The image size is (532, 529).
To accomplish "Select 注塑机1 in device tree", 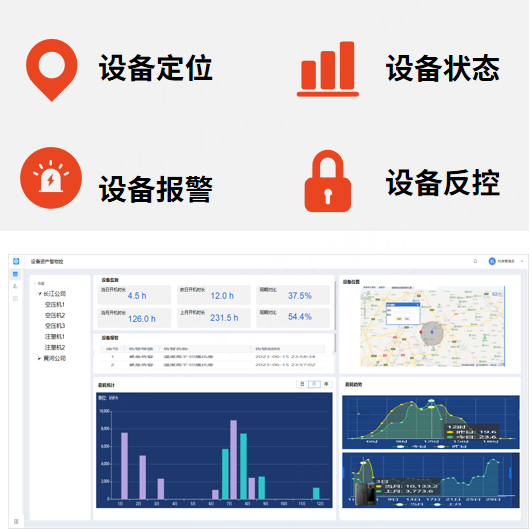I will tap(55, 337).
